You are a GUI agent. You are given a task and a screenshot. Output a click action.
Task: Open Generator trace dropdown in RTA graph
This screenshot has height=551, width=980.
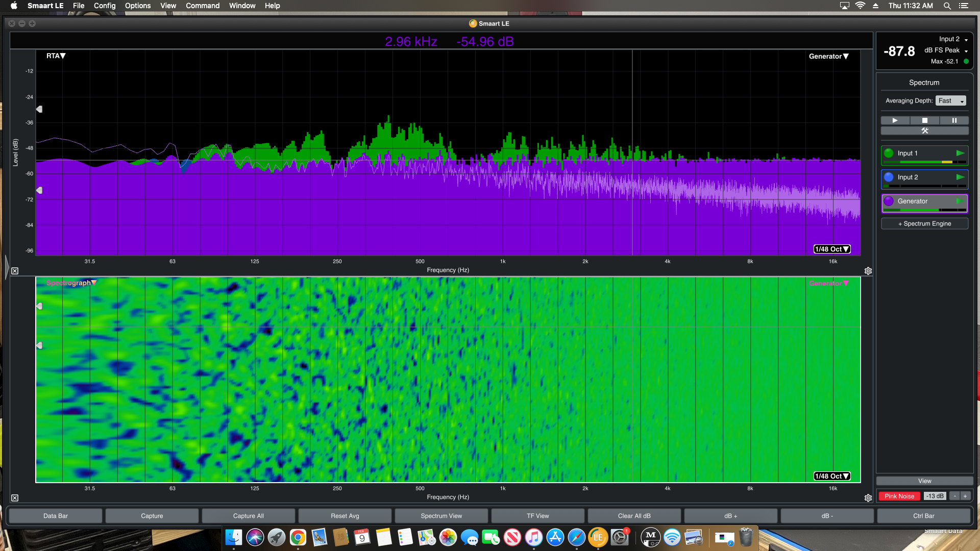[x=828, y=56]
